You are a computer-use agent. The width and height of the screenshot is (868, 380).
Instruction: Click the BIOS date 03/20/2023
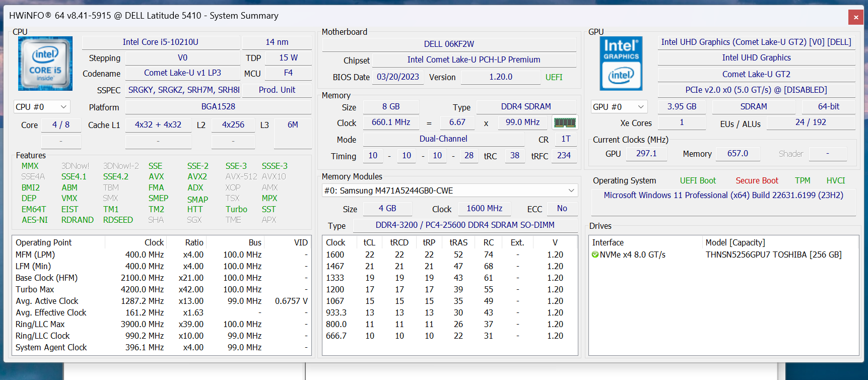click(x=398, y=77)
